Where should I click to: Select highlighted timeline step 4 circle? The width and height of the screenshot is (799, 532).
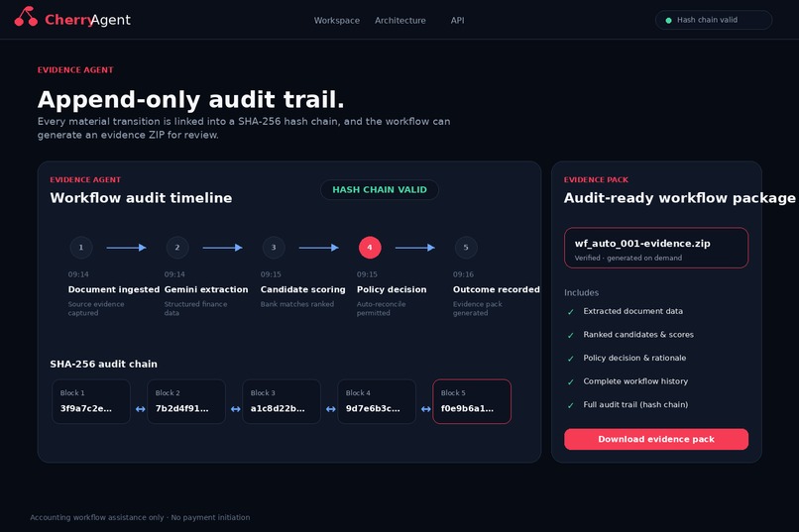click(x=370, y=248)
